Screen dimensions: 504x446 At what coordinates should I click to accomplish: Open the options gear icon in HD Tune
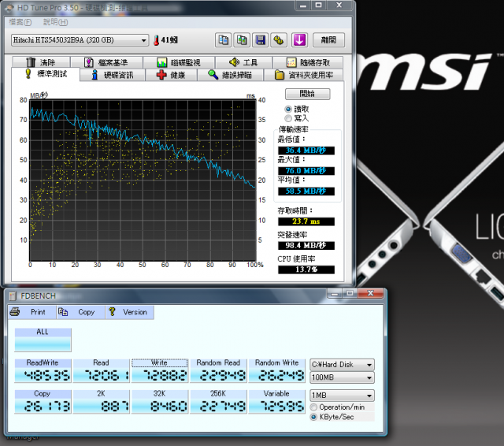278,40
